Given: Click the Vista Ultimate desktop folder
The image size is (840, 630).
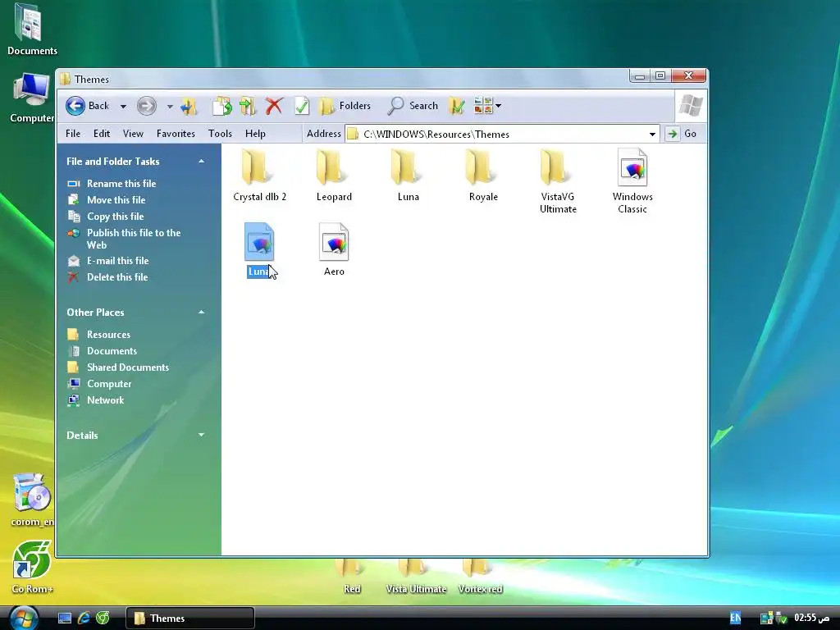Looking at the screenshot, I should tap(416, 577).
